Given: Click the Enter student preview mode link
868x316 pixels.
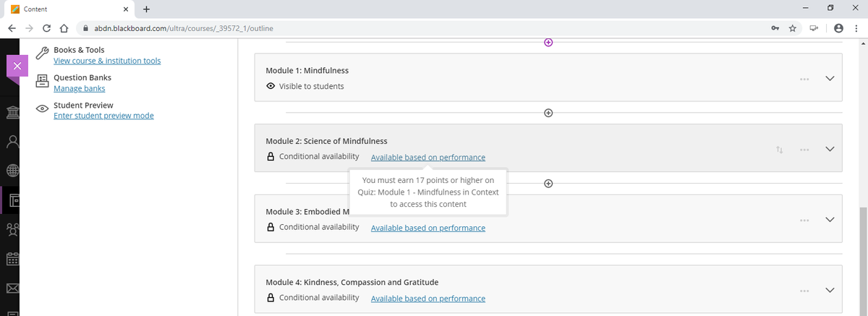Looking at the screenshot, I should (103, 116).
